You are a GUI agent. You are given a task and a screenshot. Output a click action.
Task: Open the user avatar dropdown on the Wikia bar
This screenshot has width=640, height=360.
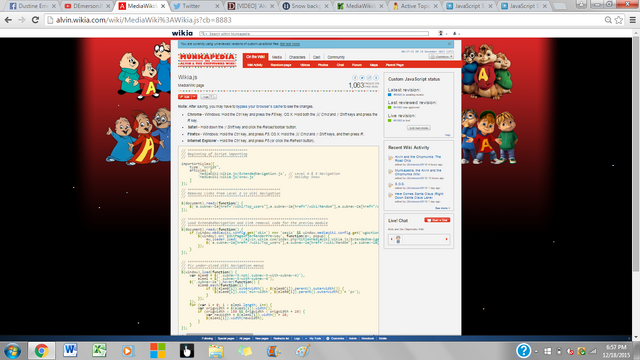[x=442, y=33]
